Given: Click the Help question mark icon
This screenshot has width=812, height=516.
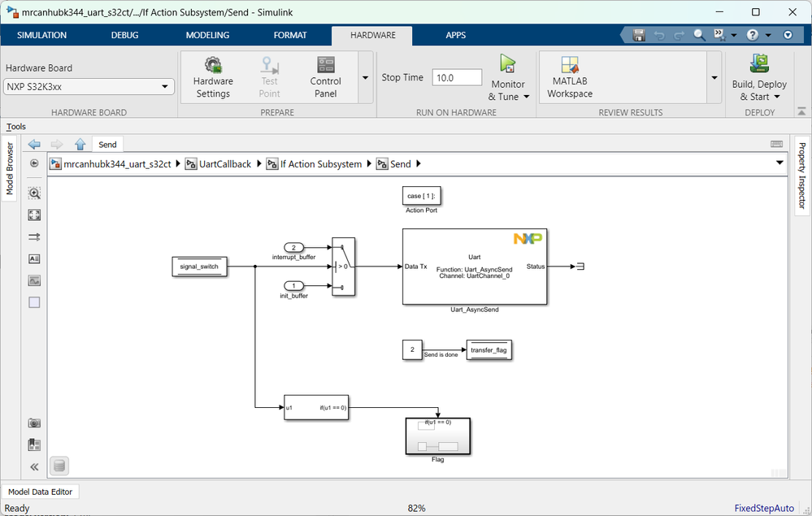Looking at the screenshot, I should pos(753,35).
